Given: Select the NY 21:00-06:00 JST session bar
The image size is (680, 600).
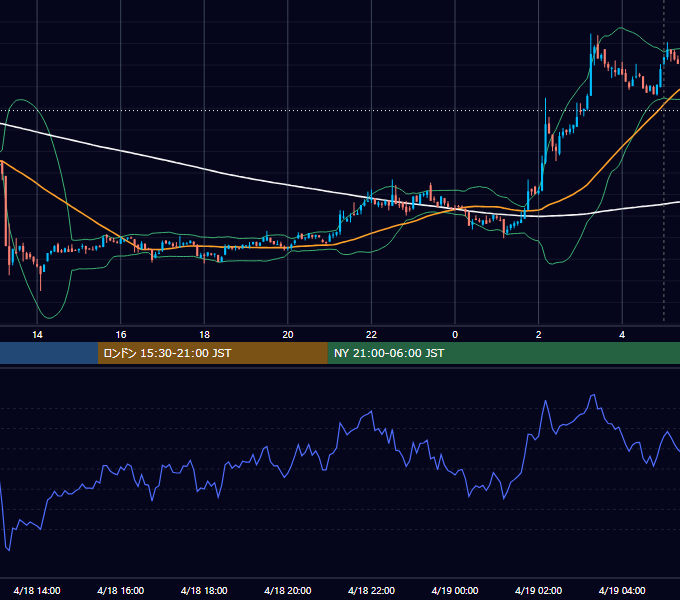Looking at the screenshot, I should 503,353.
